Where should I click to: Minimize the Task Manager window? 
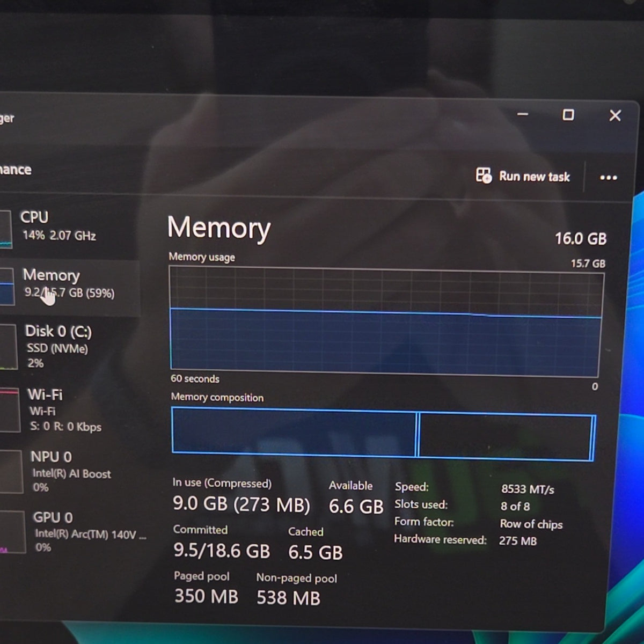(x=523, y=114)
